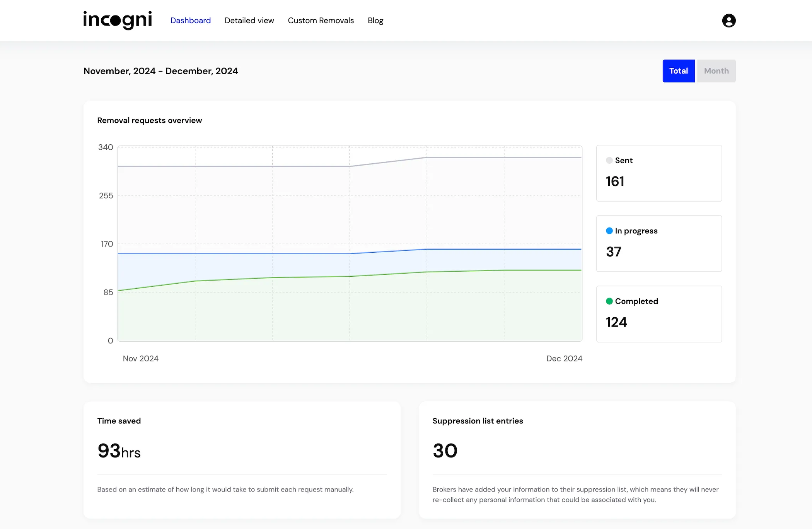Click the Suppression list entries heading
This screenshot has width=812, height=529.
tap(478, 421)
